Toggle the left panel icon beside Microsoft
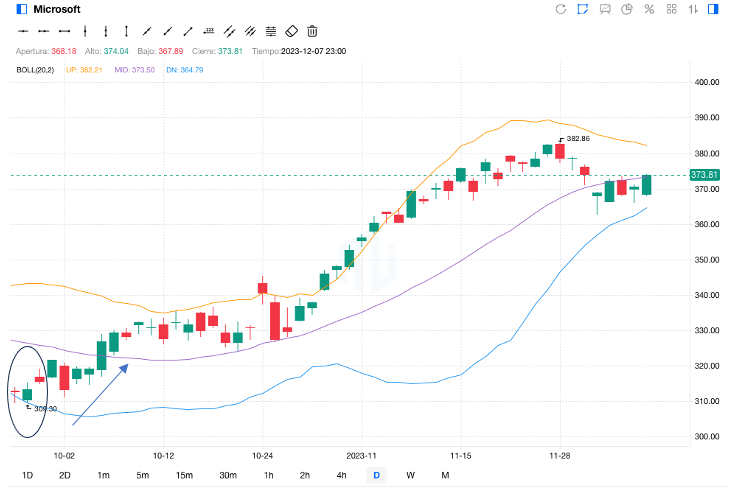 click(22, 10)
